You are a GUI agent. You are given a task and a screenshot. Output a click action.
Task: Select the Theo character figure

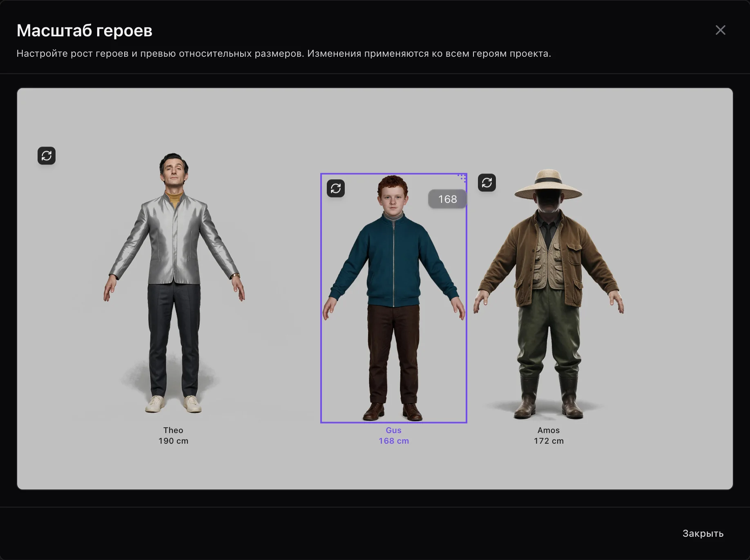174,283
